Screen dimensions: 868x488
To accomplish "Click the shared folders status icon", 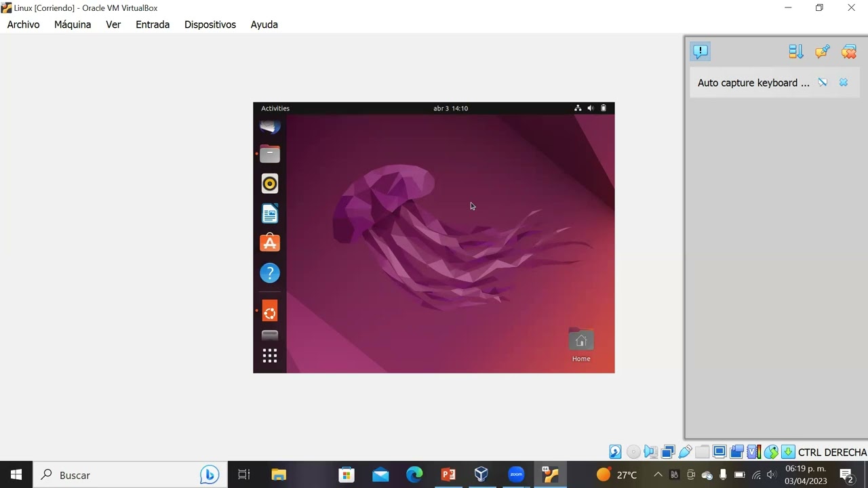I will tap(703, 452).
